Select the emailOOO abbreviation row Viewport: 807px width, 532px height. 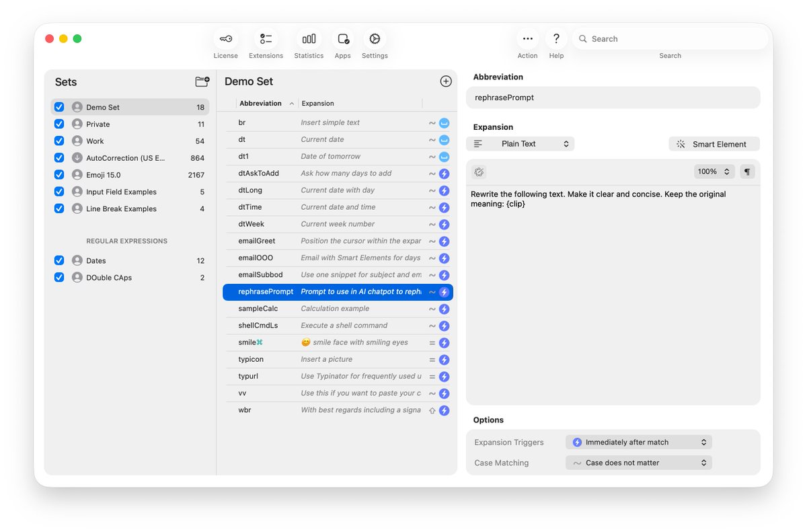pos(338,258)
